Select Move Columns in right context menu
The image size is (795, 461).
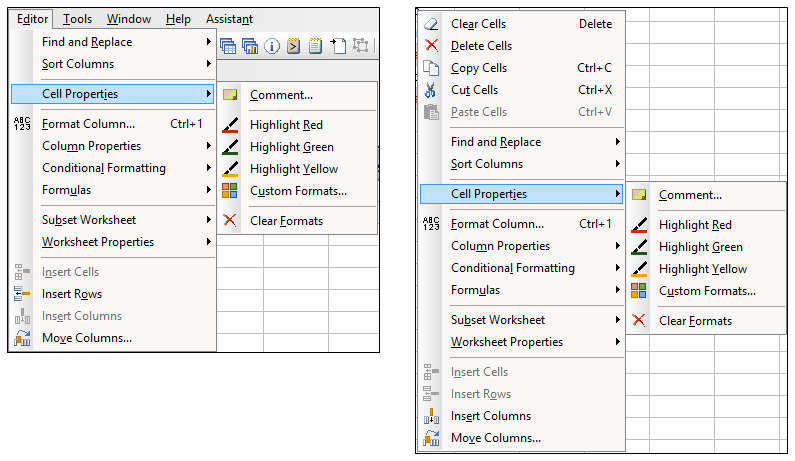pos(495,438)
